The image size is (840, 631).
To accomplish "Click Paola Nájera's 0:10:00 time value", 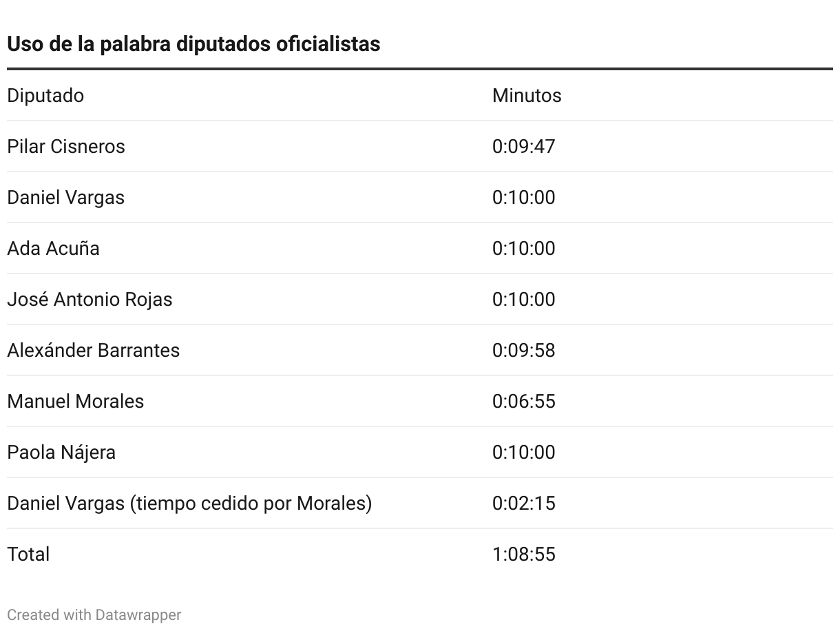I will [524, 452].
